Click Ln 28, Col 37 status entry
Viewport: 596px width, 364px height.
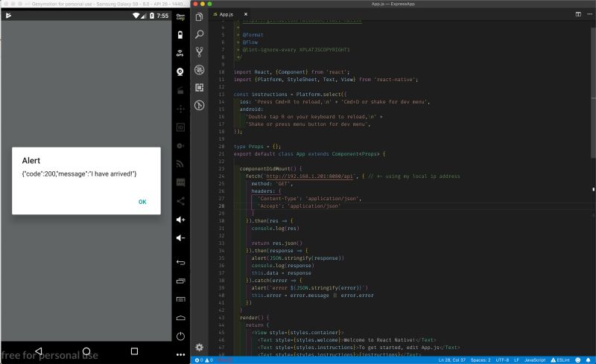(x=451, y=360)
